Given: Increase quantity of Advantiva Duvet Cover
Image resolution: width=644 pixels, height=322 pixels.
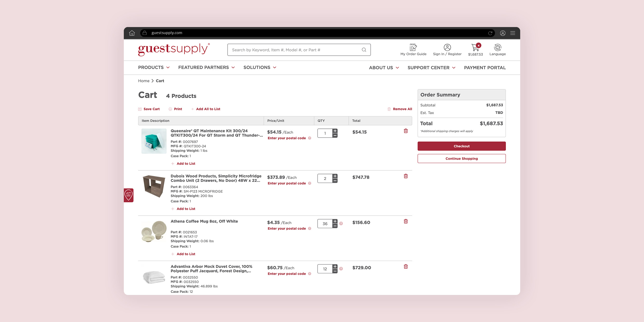Looking at the screenshot, I should tap(335, 267).
